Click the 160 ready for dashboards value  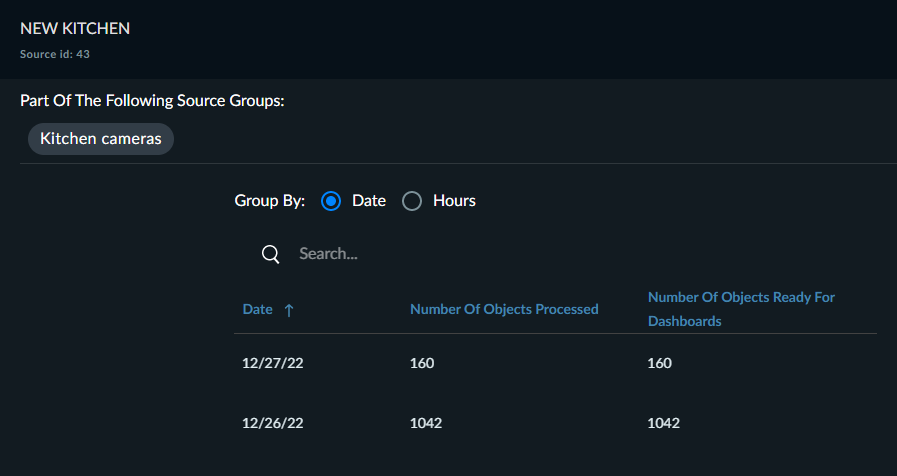point(659,363)
